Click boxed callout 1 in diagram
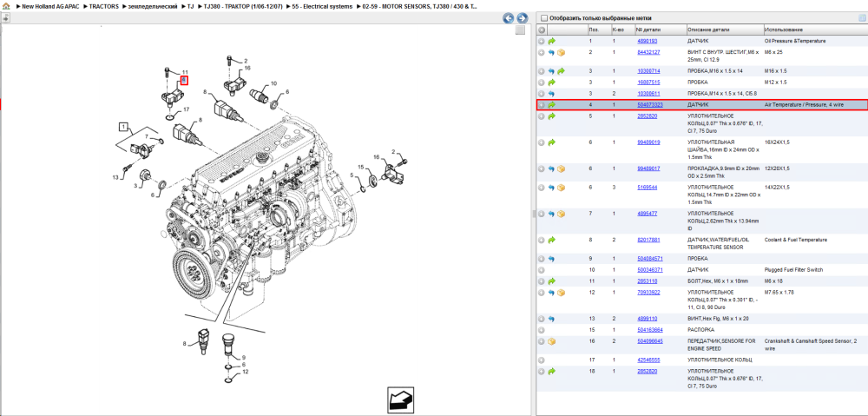Image resolution: width=868 pixels, height=416 pixels. coord(125,127)
